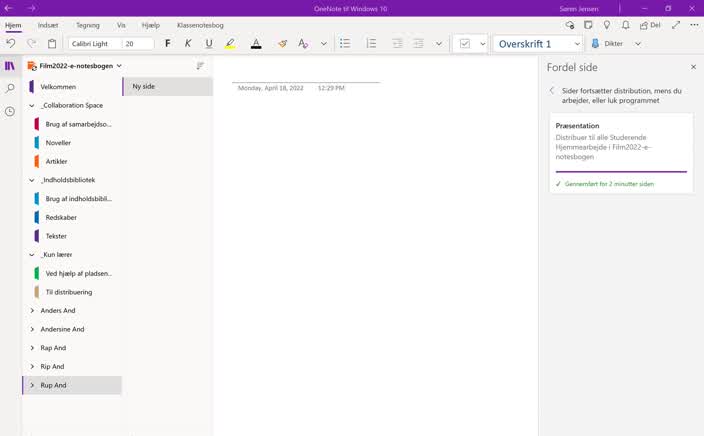The image size is (704, 436).
Task: Click the sort pages icon
Action: pyautogui.click(x=200, y=66)
